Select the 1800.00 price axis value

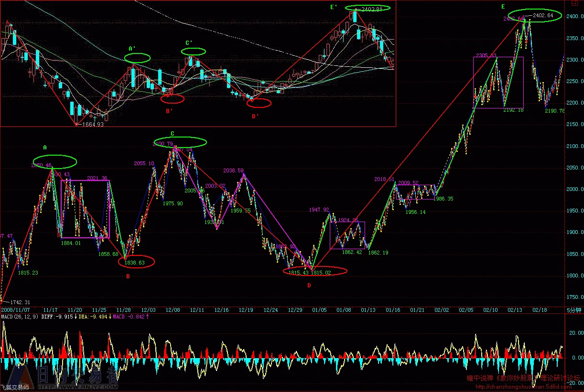(x=575, y=275)
